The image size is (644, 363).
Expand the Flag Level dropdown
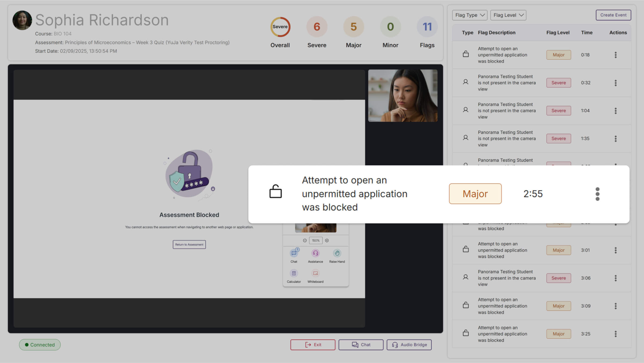coord(508,15)
